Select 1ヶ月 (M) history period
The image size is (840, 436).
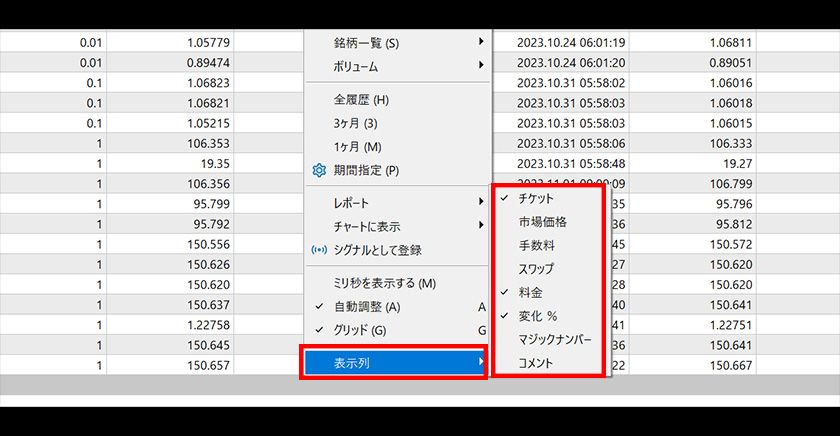tap(356, 147)
